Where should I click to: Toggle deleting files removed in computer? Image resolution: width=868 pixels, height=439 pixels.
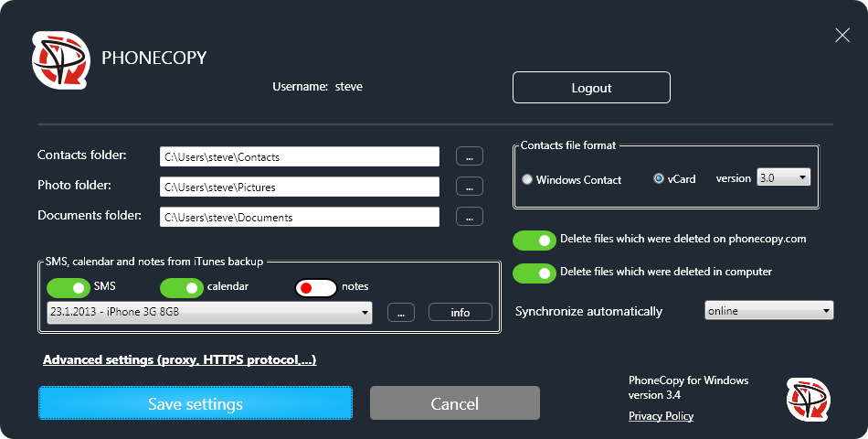pos(535,273)
